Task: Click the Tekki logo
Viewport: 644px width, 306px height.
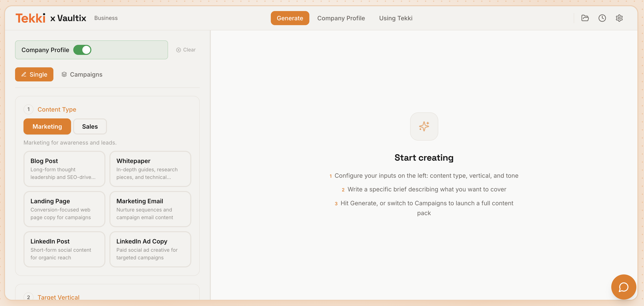Action: (31, 18)
